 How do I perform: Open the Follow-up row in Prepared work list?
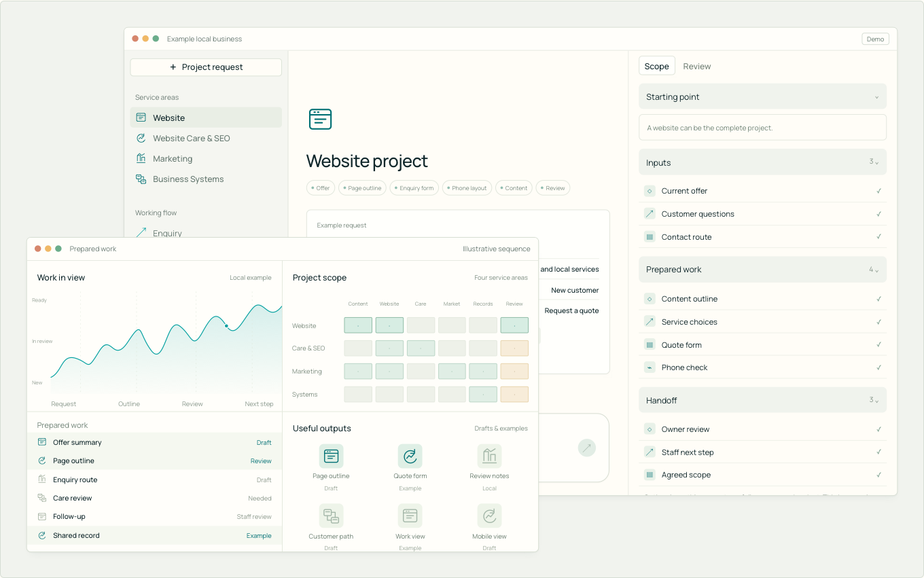[x=154, y=516]
